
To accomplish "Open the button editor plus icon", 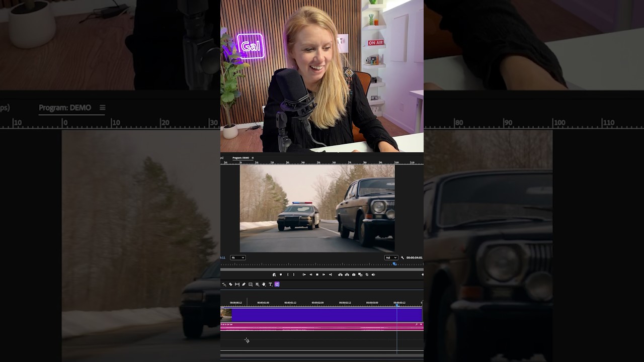I will click(422, 275).
